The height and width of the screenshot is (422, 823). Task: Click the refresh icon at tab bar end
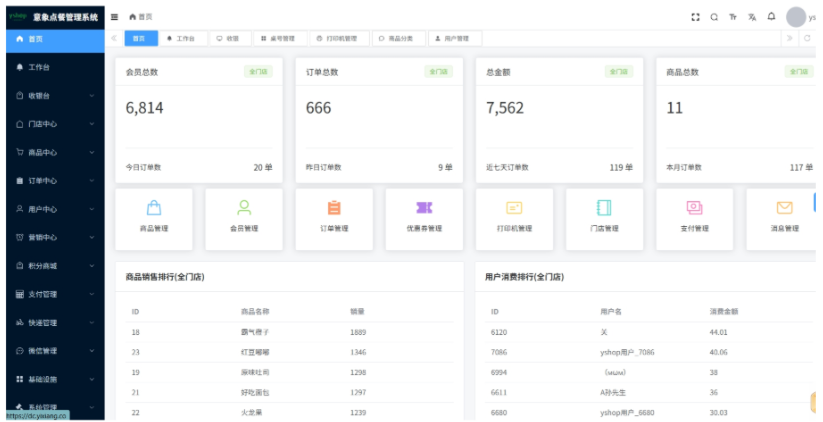pos(807,39)
